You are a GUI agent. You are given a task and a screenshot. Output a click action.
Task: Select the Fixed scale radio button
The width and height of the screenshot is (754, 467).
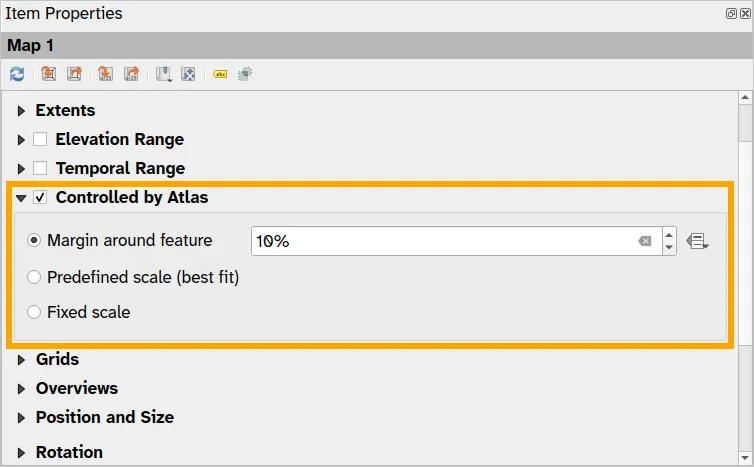(x=35, y=312)
